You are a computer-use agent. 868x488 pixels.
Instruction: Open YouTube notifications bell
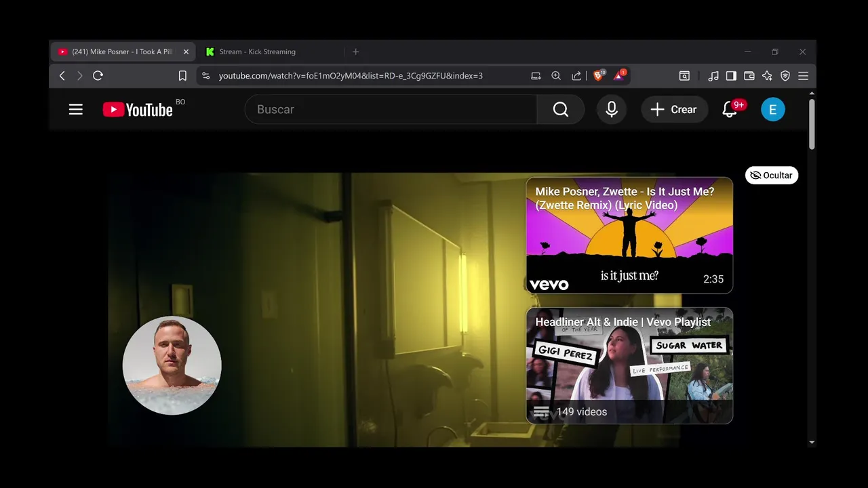pyautogui.click(x=730, y=109)
